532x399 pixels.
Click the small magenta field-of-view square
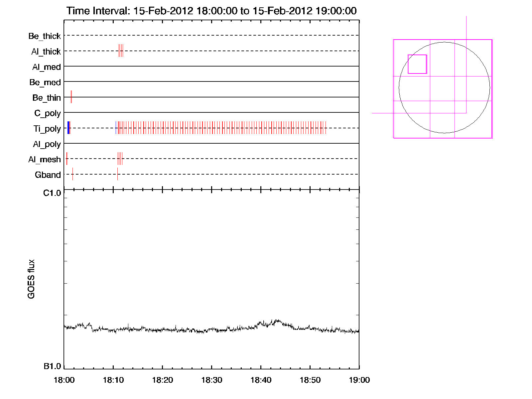[x=417, y=64]
